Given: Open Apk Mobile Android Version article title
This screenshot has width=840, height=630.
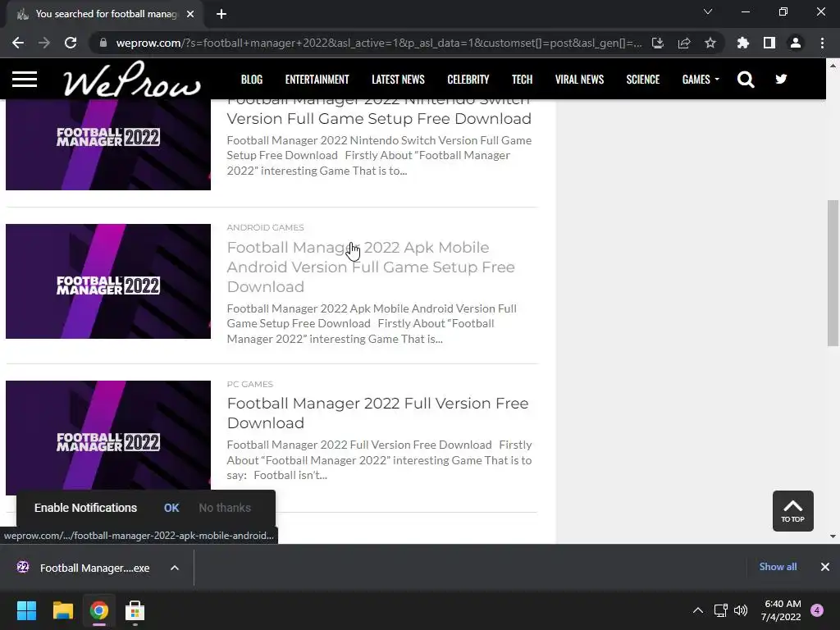Looking at the screenshot, I should pos(371,267).
